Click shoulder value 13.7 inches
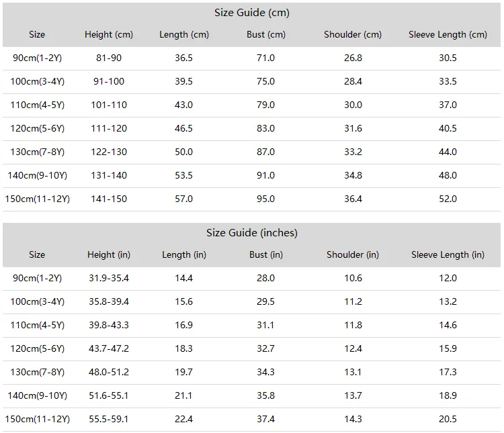Viewport: 504px width, 433px height. click(x=353, y=395)
